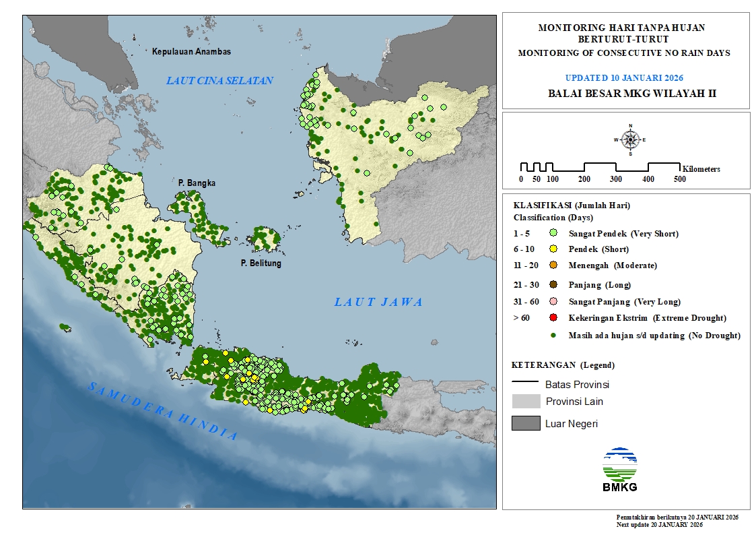Image resolution: width=756 pixels, height=535 pixels.
Task: Click the Provinsi Lain light gray swatch
Action: [525, 402]
